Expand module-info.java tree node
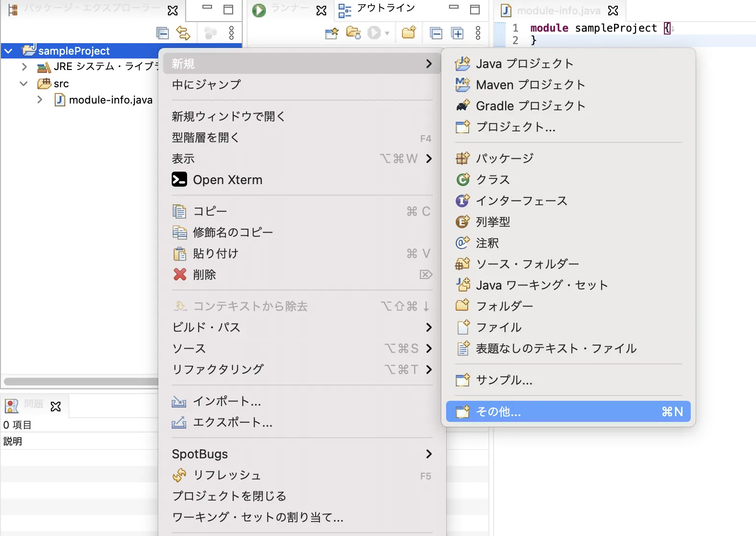 tap(40, 100)
